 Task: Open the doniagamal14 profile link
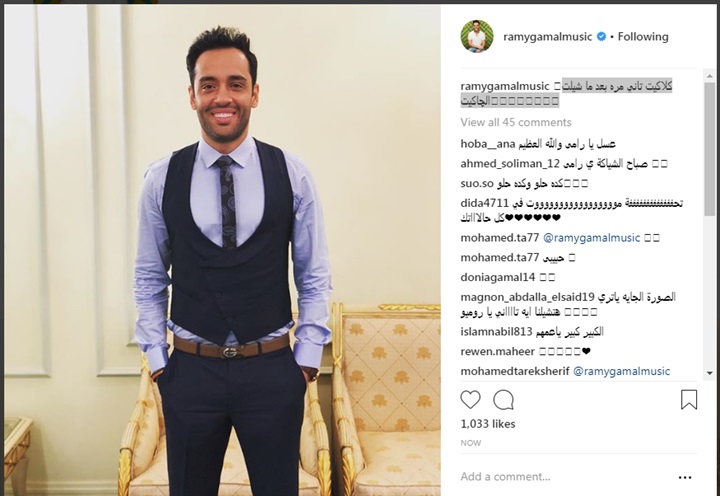tap(498, 277)
